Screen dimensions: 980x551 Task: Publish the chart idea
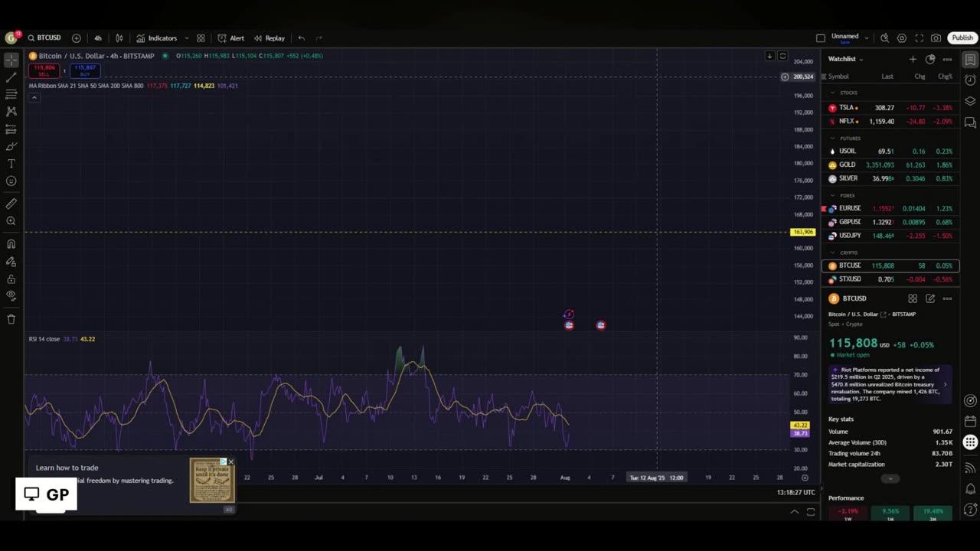click(962, 38)
